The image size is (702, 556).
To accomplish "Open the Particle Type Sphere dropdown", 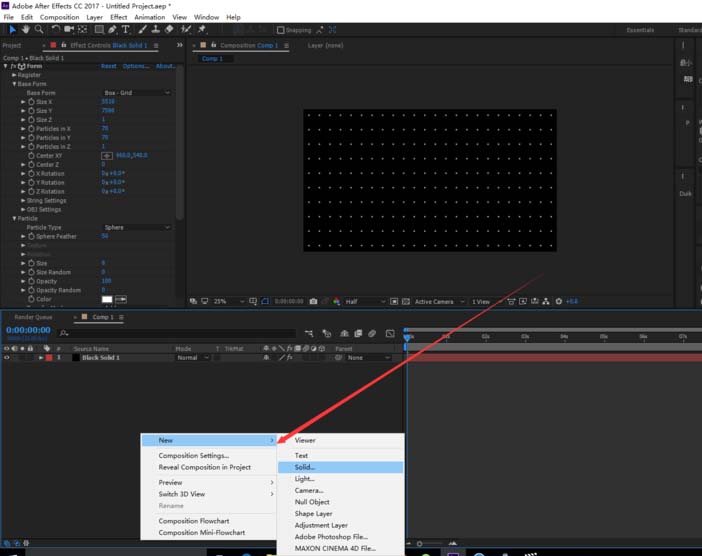I will (136, 227).
